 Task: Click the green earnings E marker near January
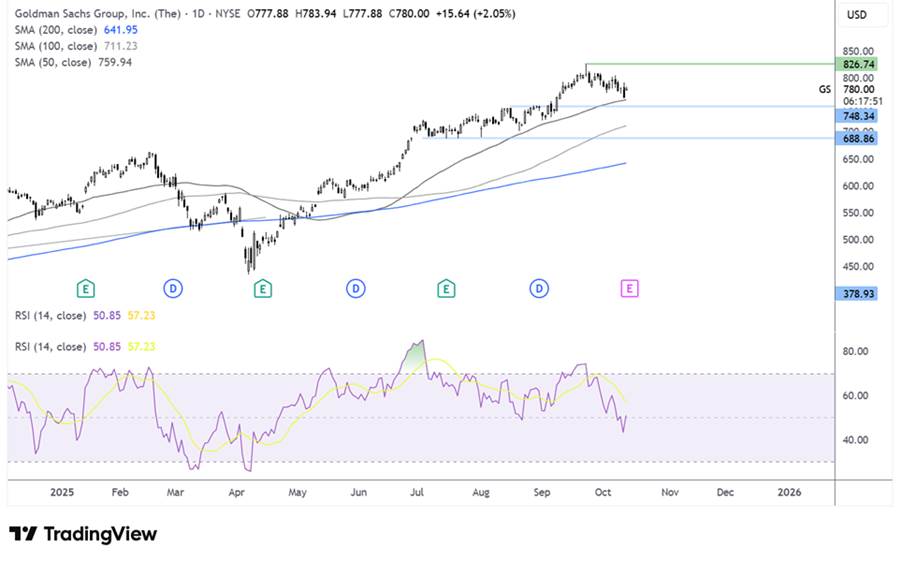click(85, 289)
